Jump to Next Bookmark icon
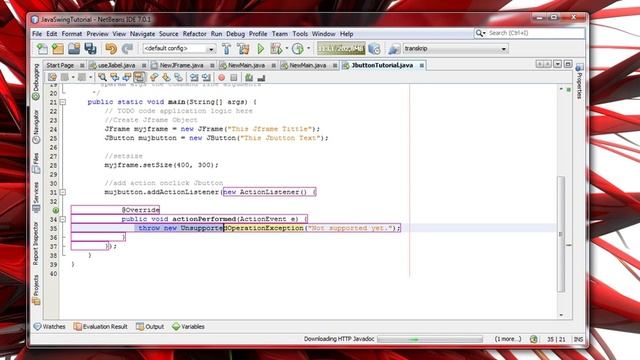This screenshot has height=360, width=640. click(166, 77)
